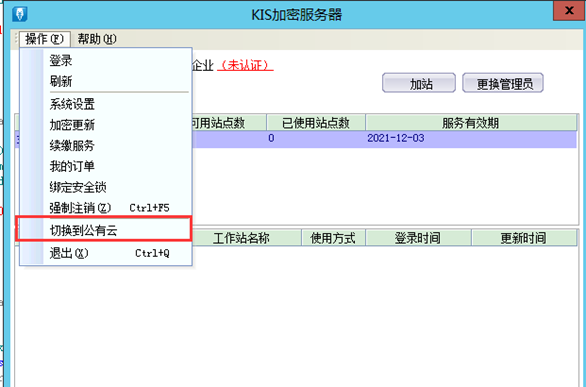Choose 刷新 menu entry
This screenshot has height=387, width=586.
[x=106, y=81]
